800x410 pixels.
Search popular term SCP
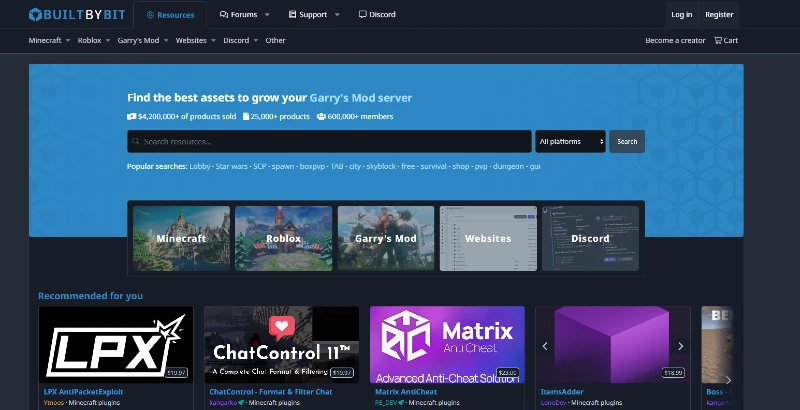click(260, 166)
